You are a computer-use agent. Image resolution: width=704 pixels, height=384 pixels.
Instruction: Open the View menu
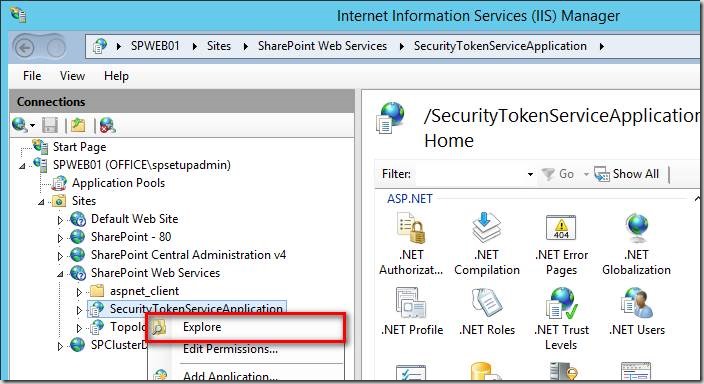[x=72, y=76]
